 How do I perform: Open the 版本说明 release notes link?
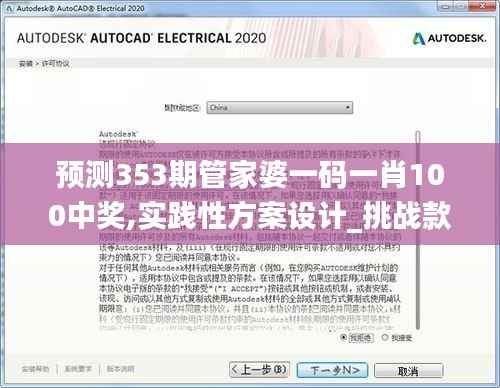coord(120,369)
